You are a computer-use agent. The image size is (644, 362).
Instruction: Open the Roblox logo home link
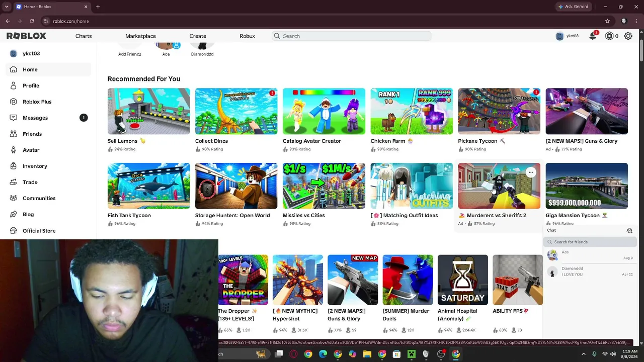click(x=26, y=36)
